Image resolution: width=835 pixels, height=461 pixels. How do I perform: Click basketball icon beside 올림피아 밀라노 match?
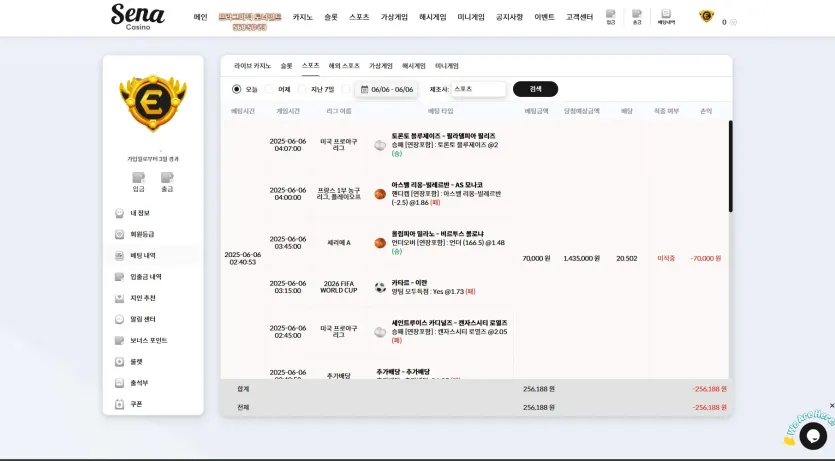point(380,243)
